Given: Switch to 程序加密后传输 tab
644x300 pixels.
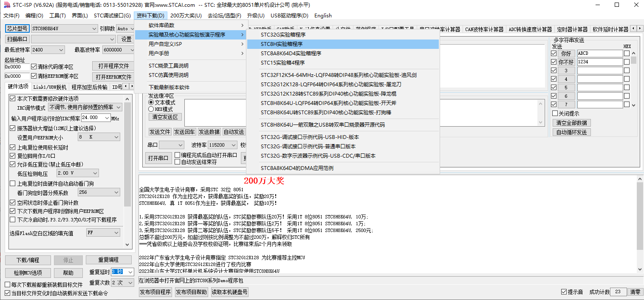Looking at the screenshot, I should (x=89, y=87).
